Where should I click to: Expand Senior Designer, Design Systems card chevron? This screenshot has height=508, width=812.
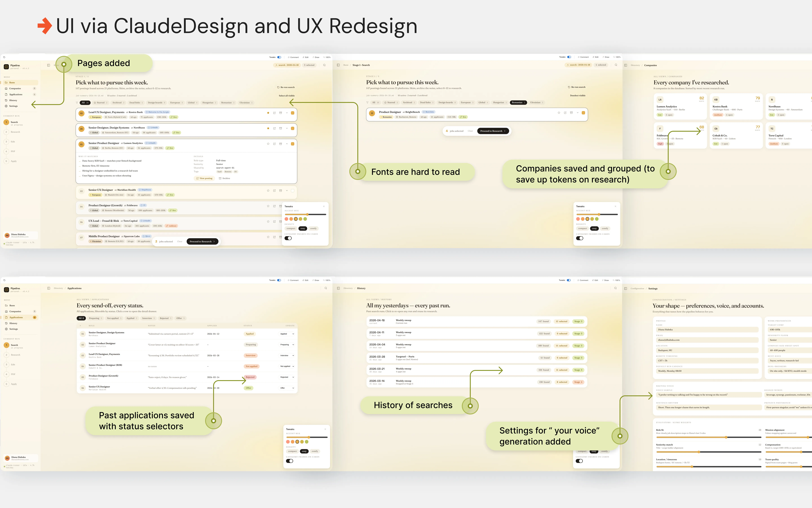pos(287,128)
